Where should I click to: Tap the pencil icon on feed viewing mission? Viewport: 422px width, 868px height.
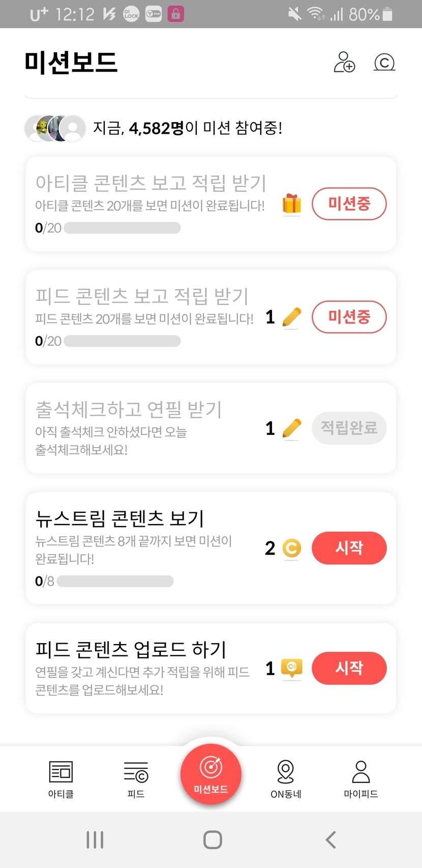click(x=291, y=317)
